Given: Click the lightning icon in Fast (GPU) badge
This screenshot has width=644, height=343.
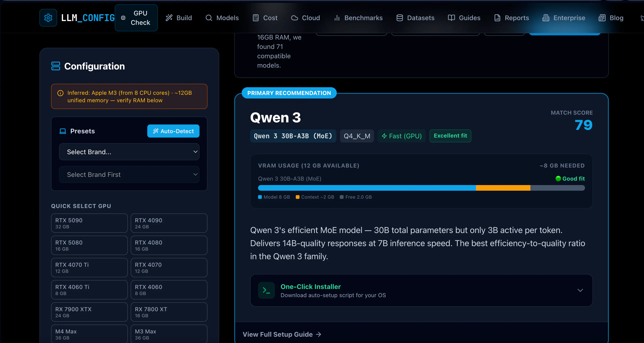Looking at the screenshot, I should tap(384, 136).
